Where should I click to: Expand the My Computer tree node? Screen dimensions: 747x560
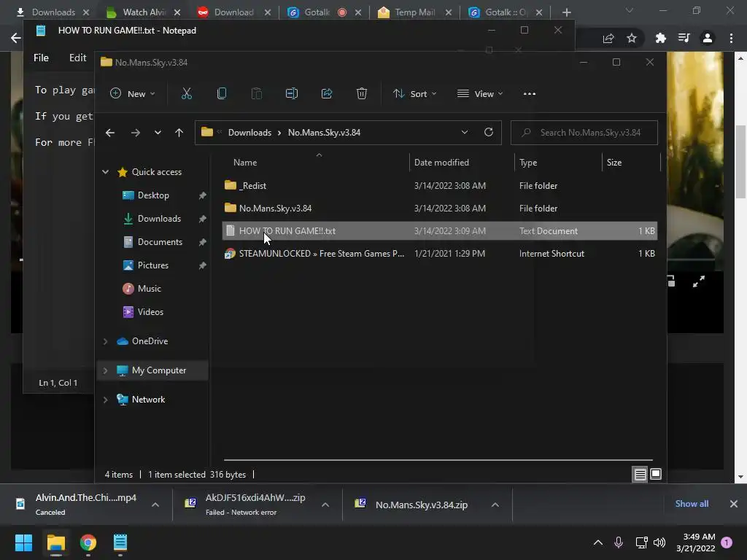pos(105,370)
